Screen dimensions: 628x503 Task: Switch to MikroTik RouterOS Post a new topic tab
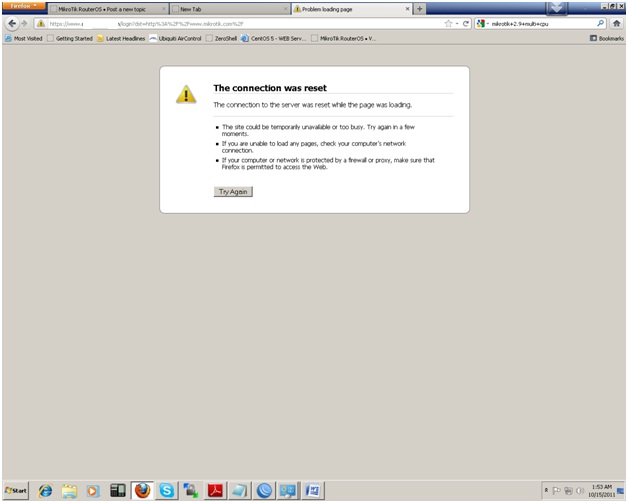click(109, 9)
